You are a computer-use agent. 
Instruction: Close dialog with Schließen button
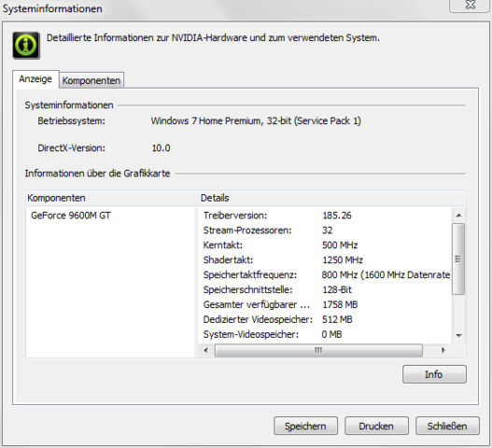click(447, 426)
